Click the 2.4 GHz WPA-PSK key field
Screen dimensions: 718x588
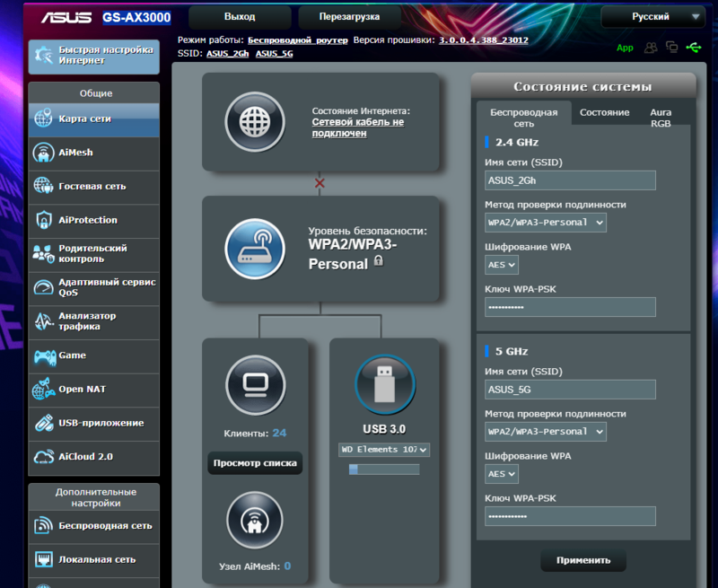[570, 307]
